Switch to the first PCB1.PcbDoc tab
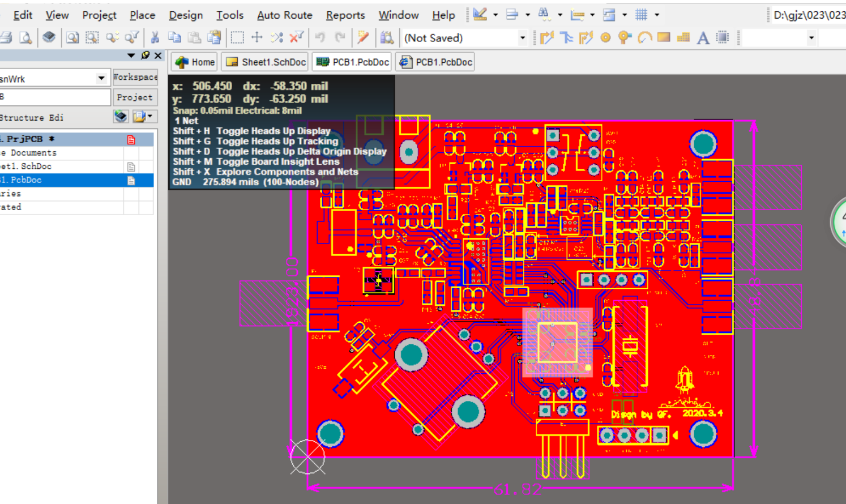The image size is (846, 504). [x=352, y=62]
